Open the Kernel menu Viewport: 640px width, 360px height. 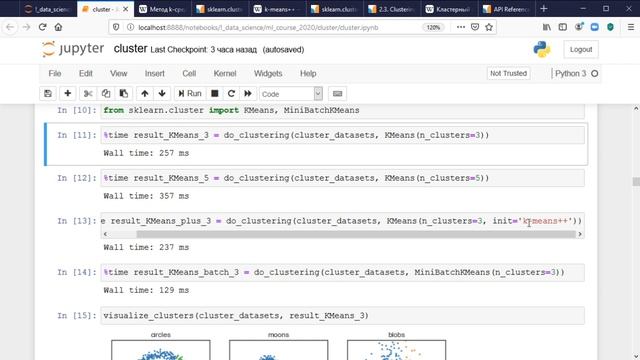(225, 73)
